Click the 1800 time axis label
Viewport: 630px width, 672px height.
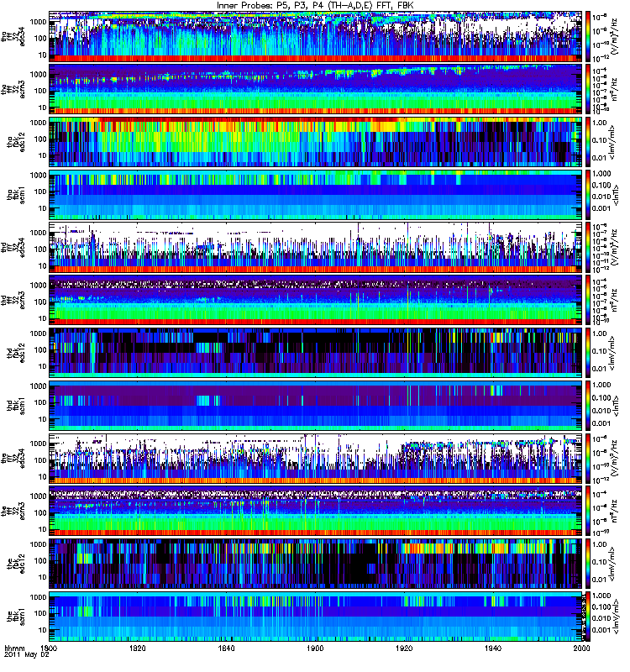(x=49, y=648)
